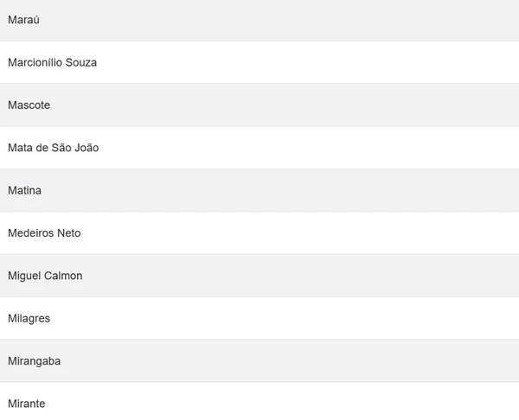Click the Matina text label
This screenshot has height=420, width=519.
[x=24, y=190]
